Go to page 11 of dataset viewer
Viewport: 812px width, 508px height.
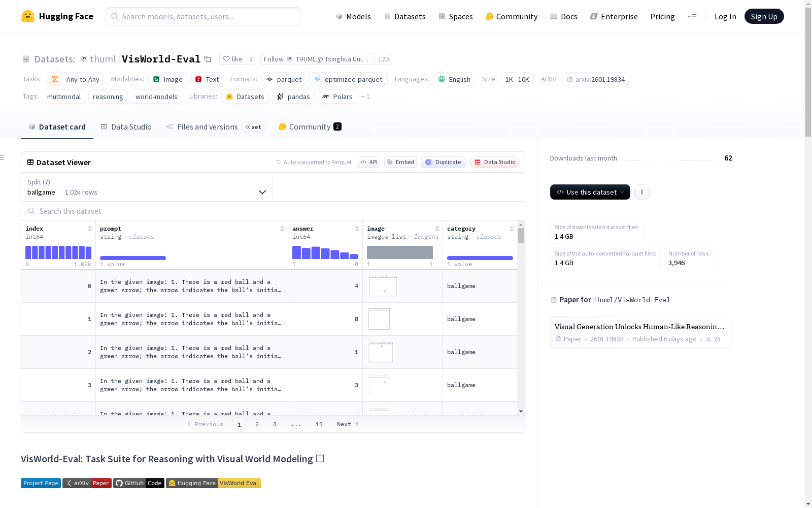coord(319,424)
